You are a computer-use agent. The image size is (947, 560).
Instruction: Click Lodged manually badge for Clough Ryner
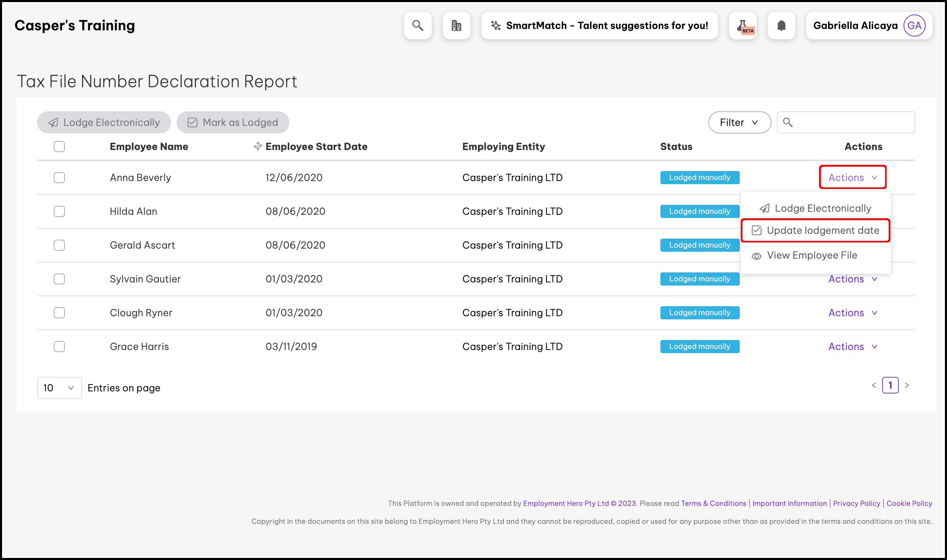pos(700,313)
